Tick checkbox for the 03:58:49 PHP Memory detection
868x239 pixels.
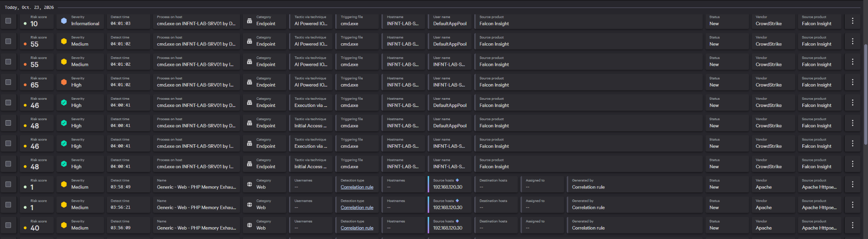pyautogui.click(x=8, y=184)
